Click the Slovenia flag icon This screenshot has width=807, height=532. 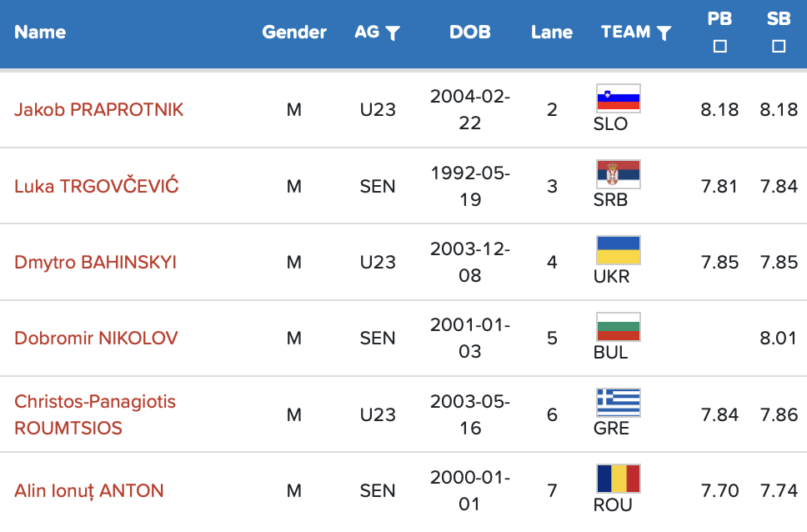619,98
